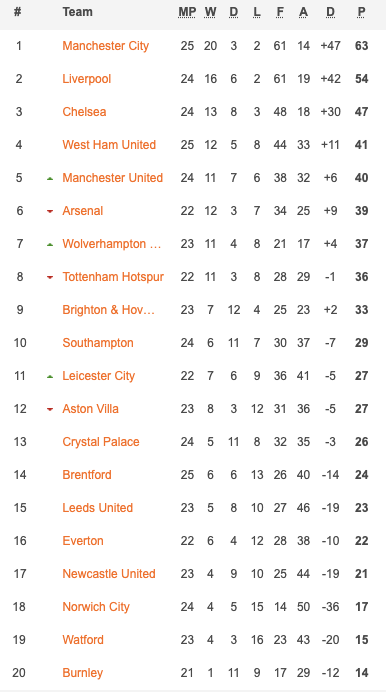This screenshot has height=692, width=386.
Task: Open the Crystal Palace team page
Action: coord(101,442)
